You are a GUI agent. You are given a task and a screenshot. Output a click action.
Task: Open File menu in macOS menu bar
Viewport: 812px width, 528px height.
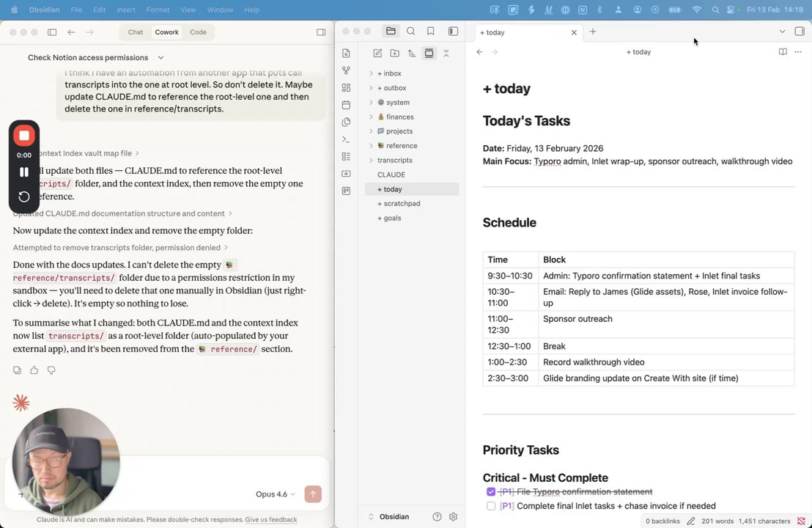(76, 10)
